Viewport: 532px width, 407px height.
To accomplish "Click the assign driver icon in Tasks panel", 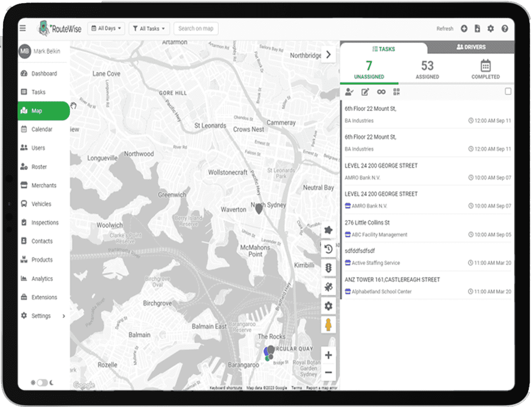I will click(349, 92).
